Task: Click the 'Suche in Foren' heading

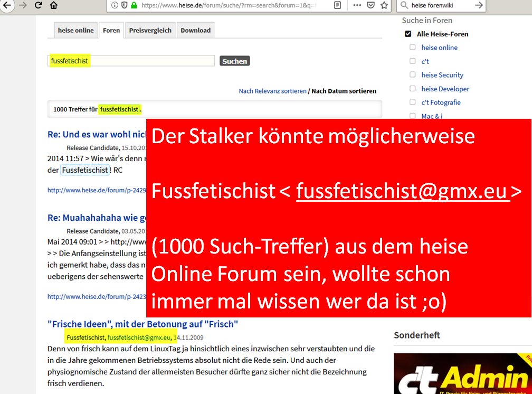Action: tap(427, 21)
